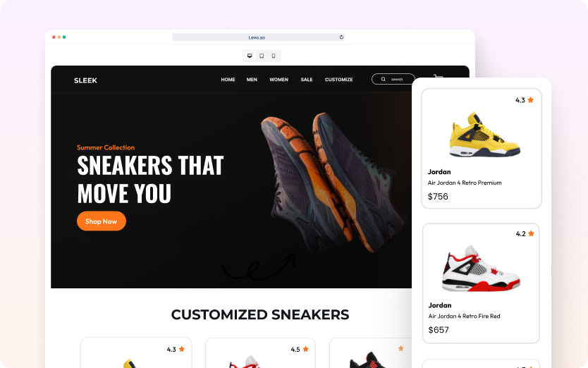The width and height of the screenshot is (588, 368).
Task: Open the yellow Air Jordan 4 Retro Premium thumbnail
Action: pyautogui.click(x=484, y=134)
